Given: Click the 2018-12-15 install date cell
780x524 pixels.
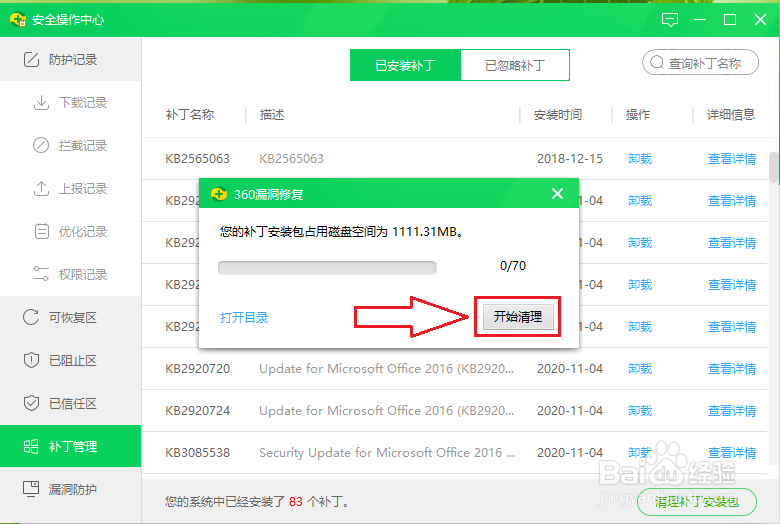Looking at the screenshot, I should [570, 159].
